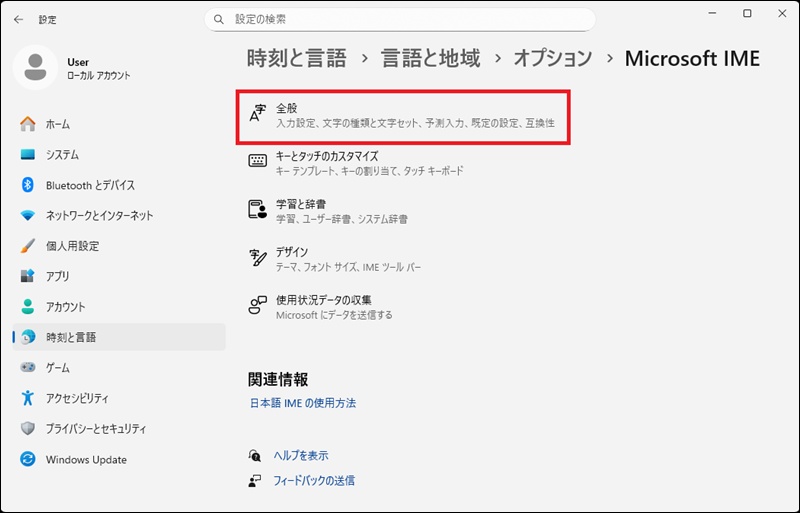Open ゲーム settings via controller icon
Image resolution: width=800 pixels, height=513 pixels.
[28, 368]
